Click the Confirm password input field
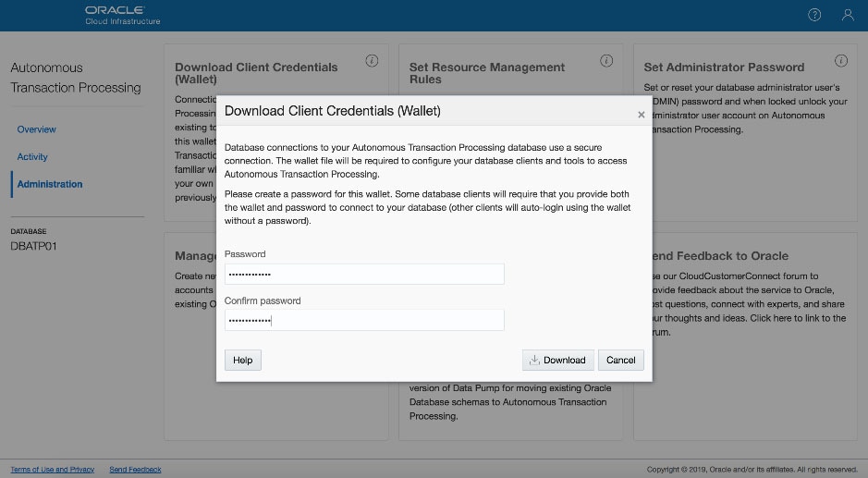This screenshot has height=478, width=868. pos(364,320)
